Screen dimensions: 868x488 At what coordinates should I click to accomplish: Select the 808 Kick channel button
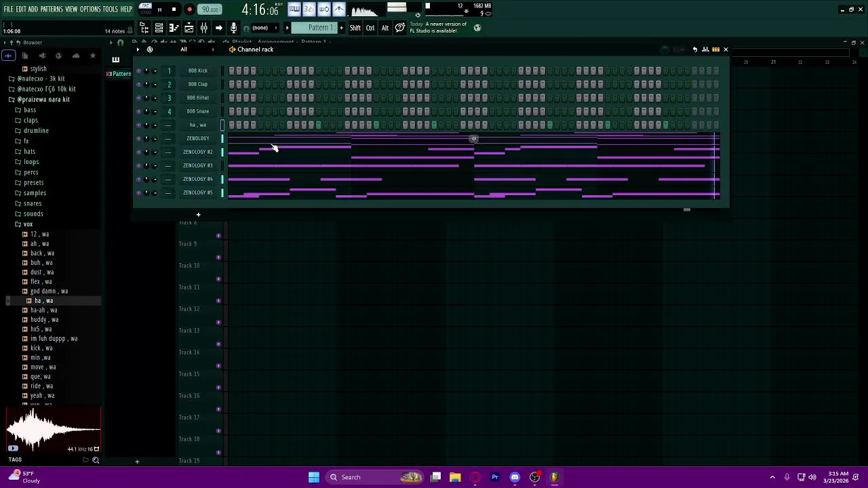click(x=198, y=70)
